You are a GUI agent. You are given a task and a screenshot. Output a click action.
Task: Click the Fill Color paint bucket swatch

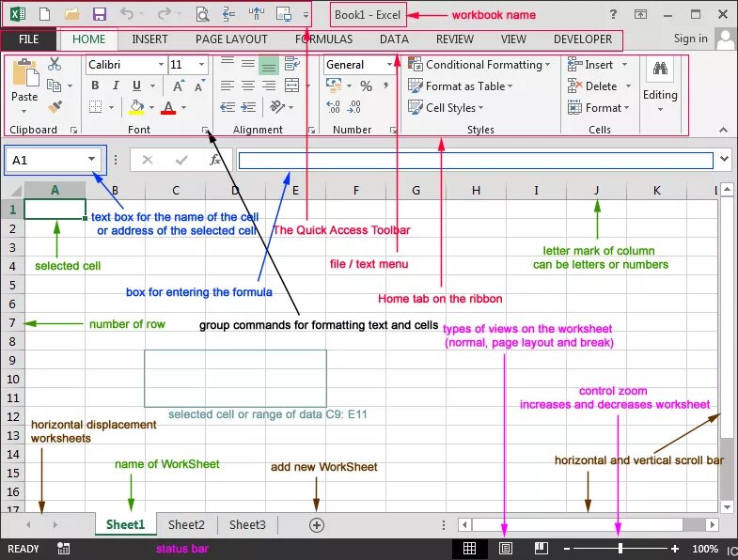click(136, 107)
